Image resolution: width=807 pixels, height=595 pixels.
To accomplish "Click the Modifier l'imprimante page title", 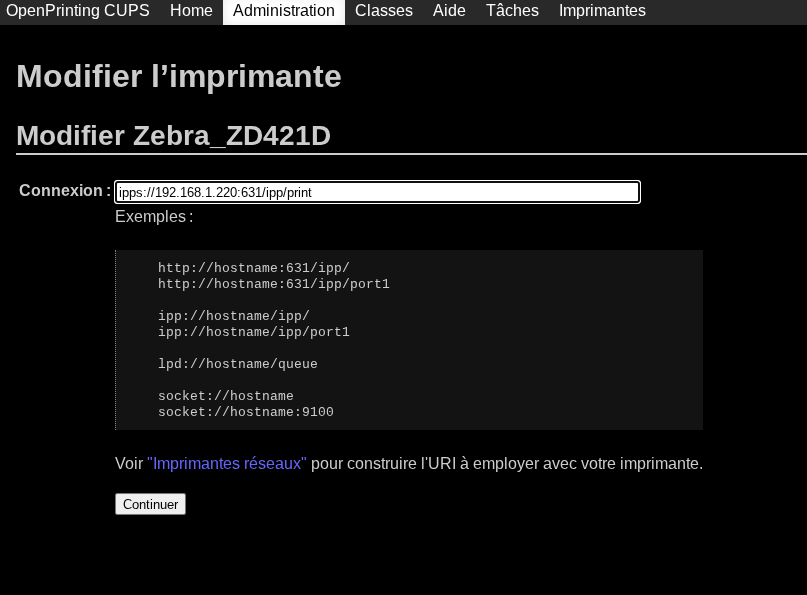I will [179, 77].
